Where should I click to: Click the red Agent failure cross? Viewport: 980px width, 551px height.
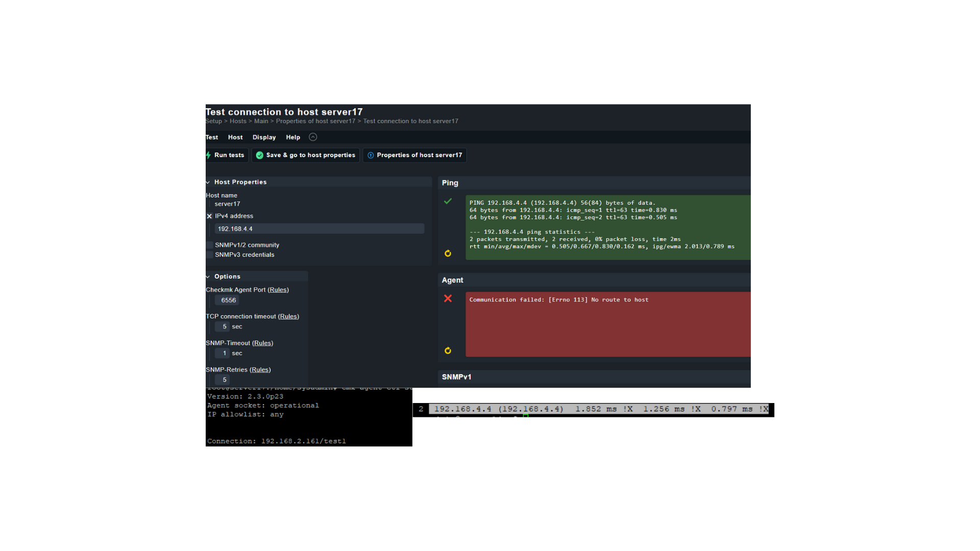(x=448, y=298)
